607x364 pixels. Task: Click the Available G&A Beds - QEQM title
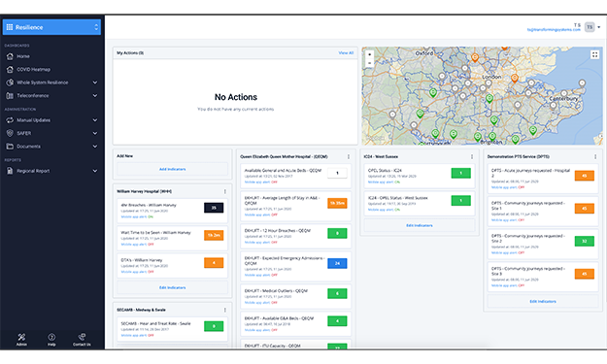(279, 318)
